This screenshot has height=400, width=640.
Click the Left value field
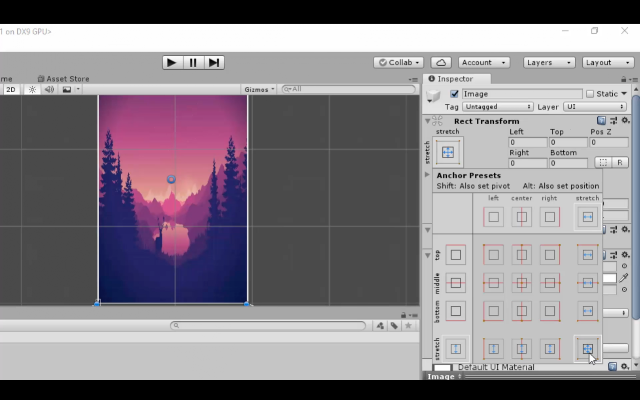(528, 142)
